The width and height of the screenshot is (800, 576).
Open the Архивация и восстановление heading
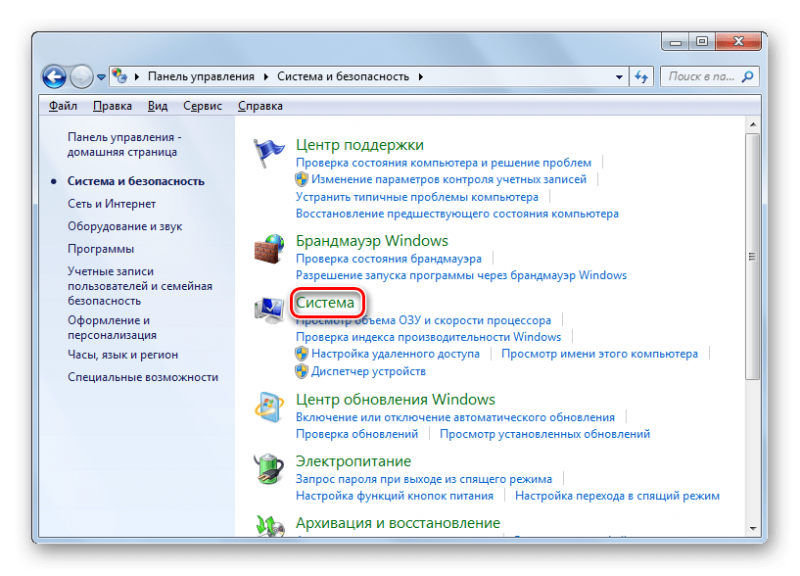click(398, 523)
